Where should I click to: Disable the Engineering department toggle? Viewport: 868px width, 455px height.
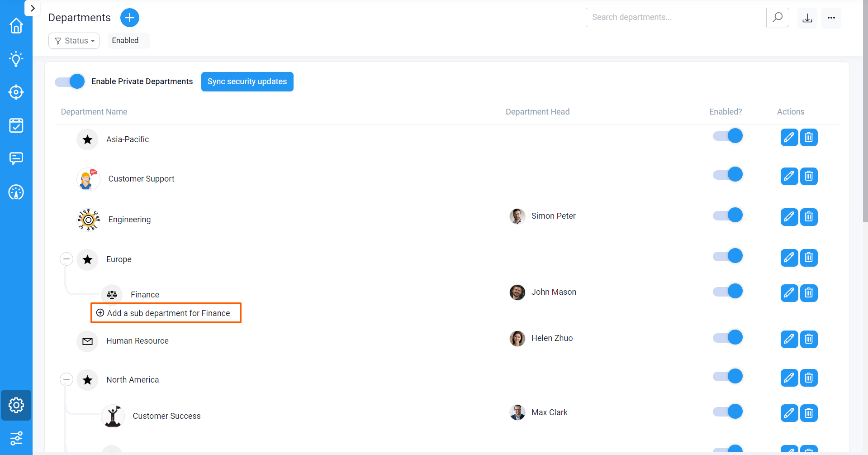(727, 215)
